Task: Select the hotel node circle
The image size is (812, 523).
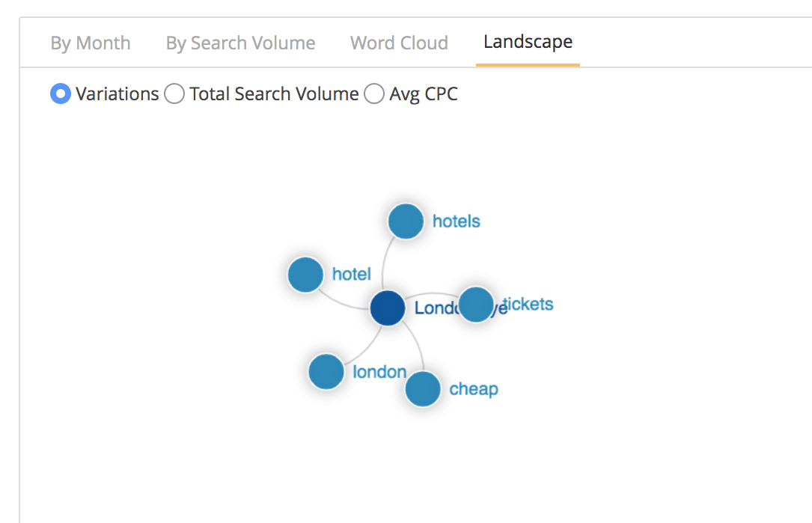Action: pyautogui.click(x=305, y=275)
